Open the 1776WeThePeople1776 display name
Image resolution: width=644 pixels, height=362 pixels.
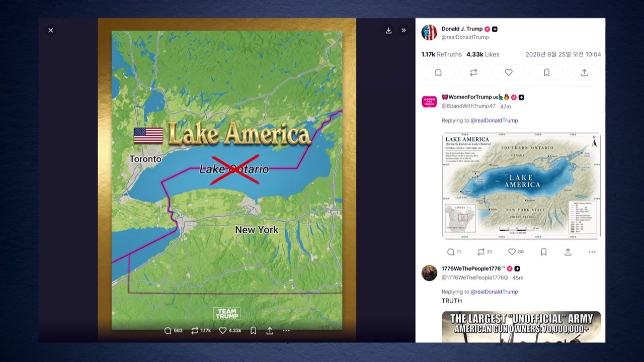[473, 268]
